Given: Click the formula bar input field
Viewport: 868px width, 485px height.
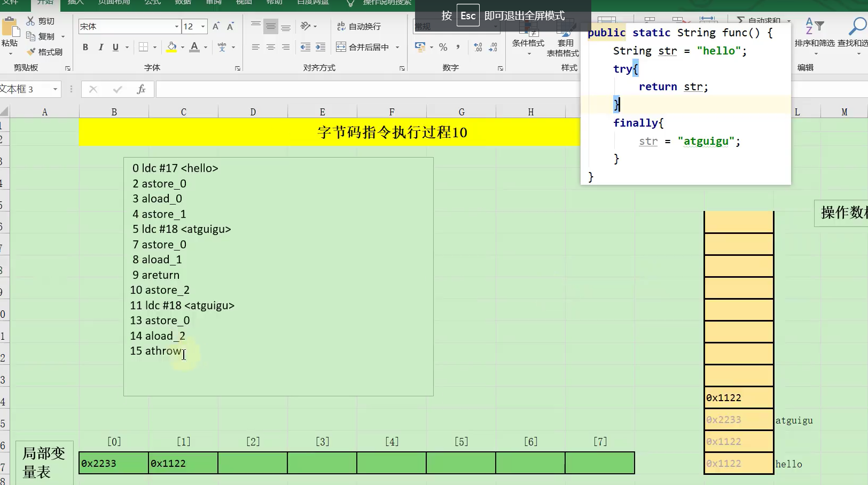Looking at the screenshot, I should click(x=367, y=89).
